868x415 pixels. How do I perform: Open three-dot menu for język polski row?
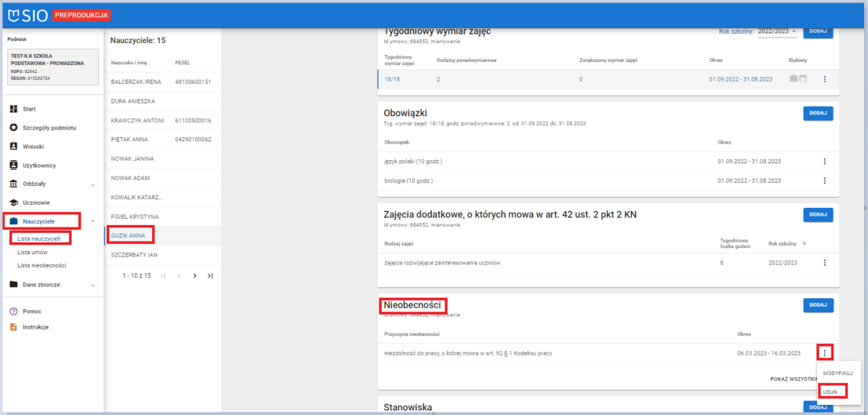[x=824, y=162]
